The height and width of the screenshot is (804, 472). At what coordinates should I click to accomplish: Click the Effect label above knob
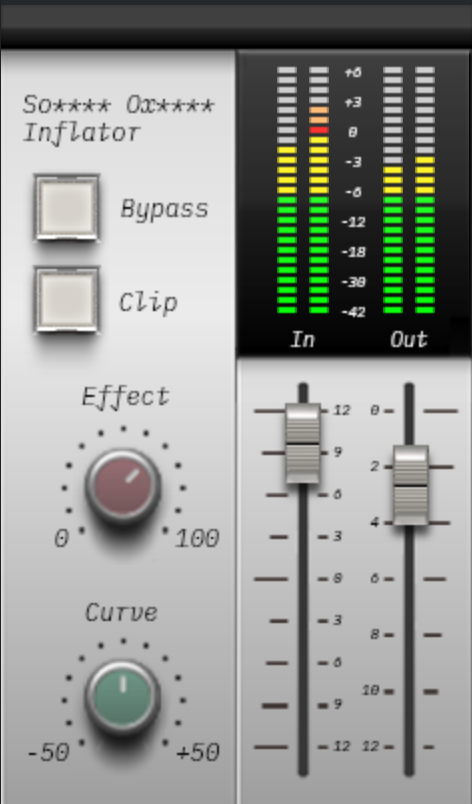pos(126,397)
